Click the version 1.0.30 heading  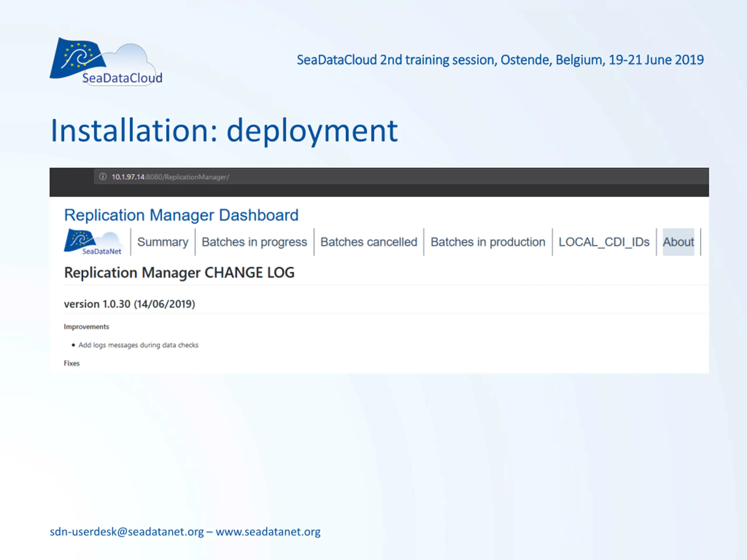(x=130, y=304)
